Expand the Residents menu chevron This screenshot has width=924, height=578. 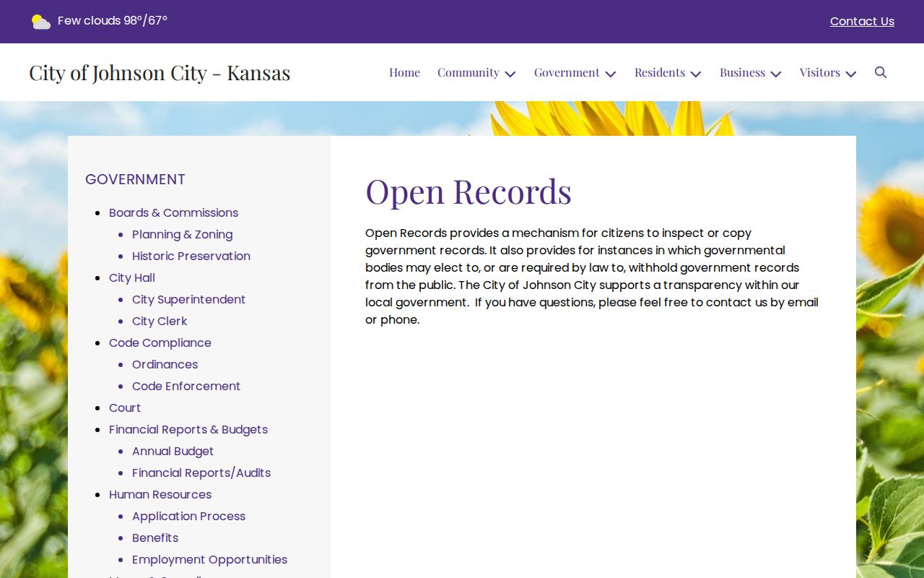(x=696, y=74)
